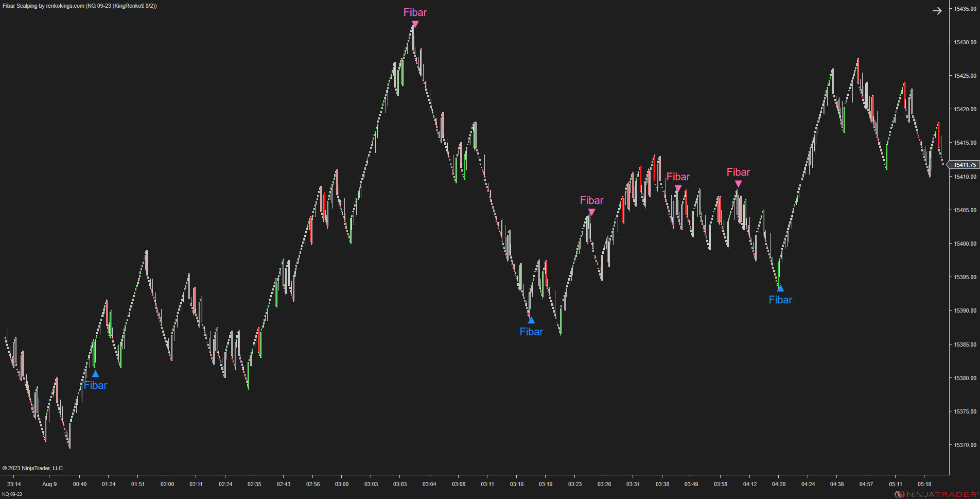Click the current price box showing 15411.75
The width and height of the screenshot is (980, 499).
coord(965,165)
